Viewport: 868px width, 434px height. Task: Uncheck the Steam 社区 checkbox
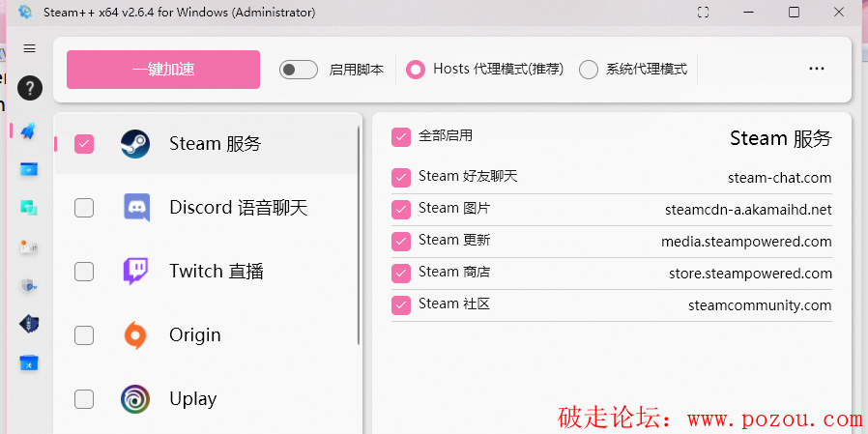coord(401,305)
